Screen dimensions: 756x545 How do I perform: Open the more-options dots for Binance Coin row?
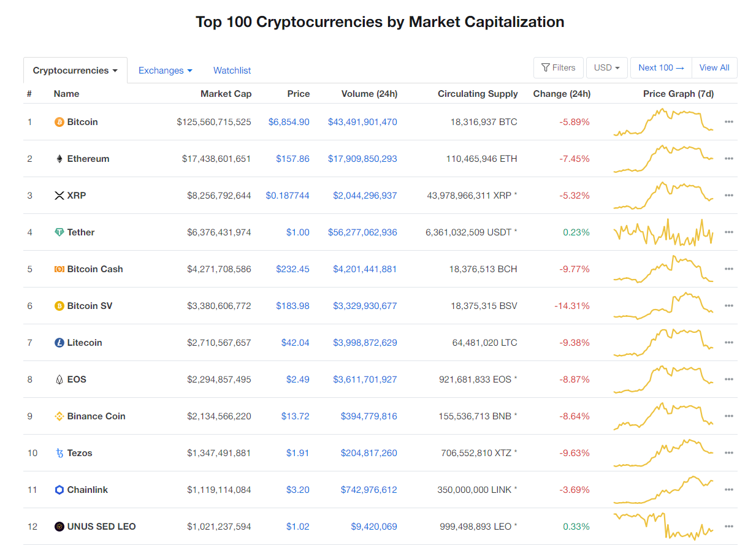pos(729,416)
